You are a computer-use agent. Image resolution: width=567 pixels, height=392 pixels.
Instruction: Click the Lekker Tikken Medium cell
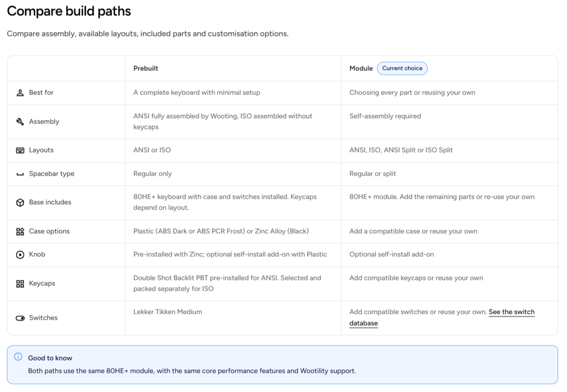[168, 312]
